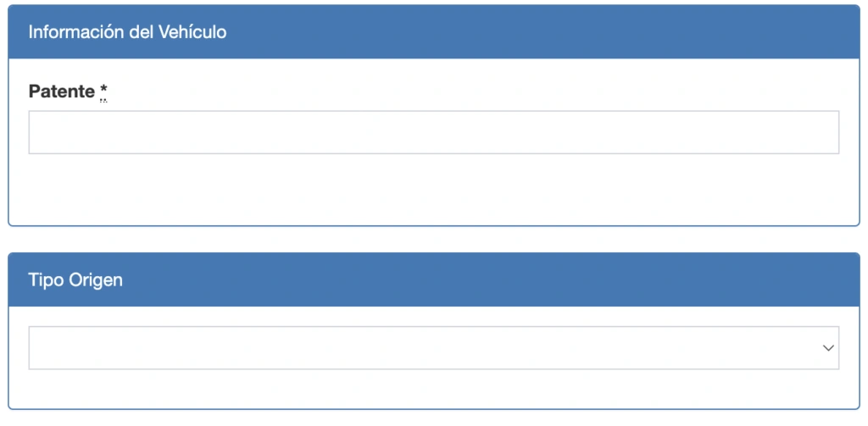Click the Patente text input field
The height and width of the screenshot is (426, 868).
tap(433, 132)
